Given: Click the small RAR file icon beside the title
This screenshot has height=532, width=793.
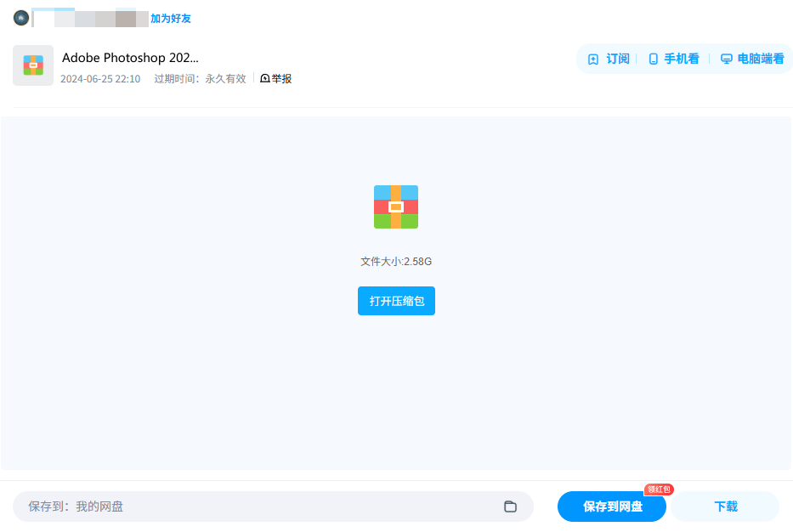Looking at the screenshot, I should (x=32, y=65).
